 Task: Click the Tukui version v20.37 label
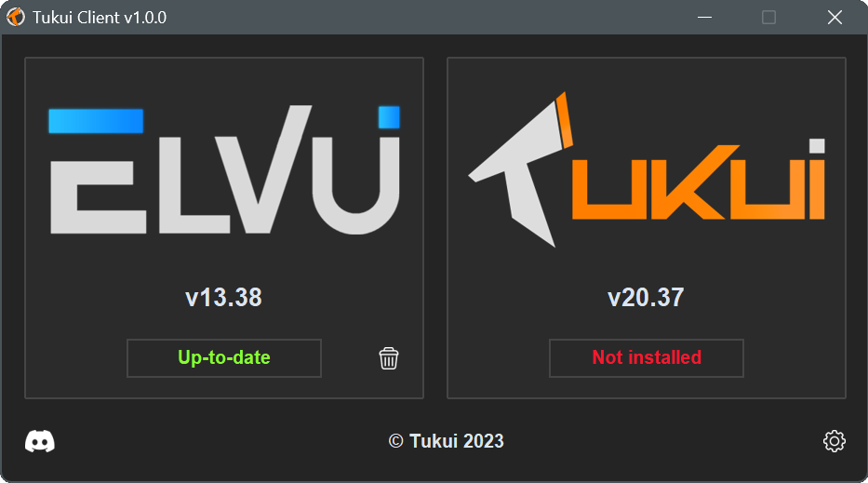click(x=646, y=298)
